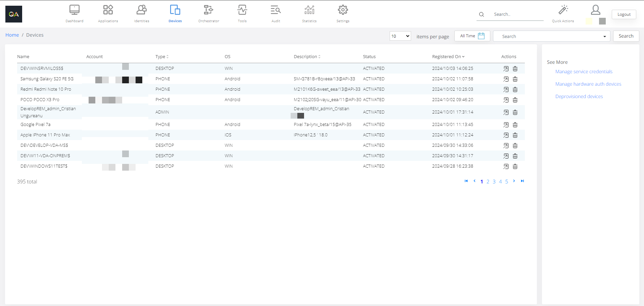Sort the table by Type column
Screen dimensions: 644x306
(162, 57)
